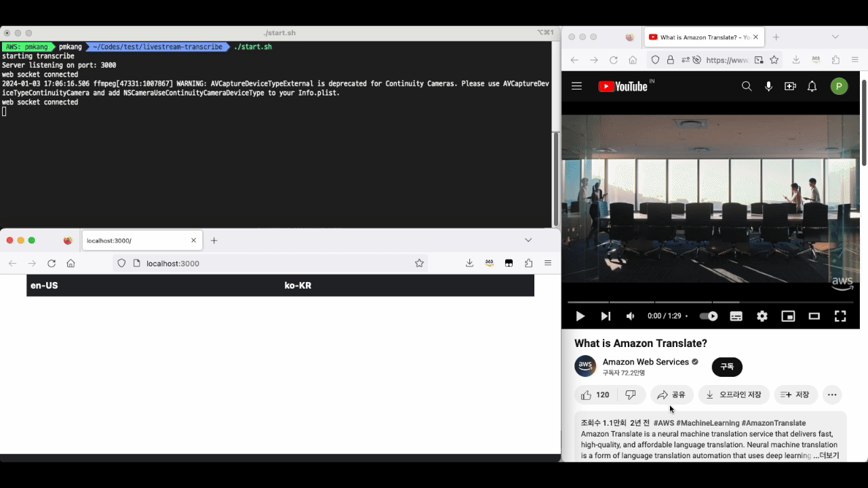Image resolution: width=868 pixels, height=488 pixels.
Task: Open new tab in YouTube browser window
Action: (x=776, y=37)
